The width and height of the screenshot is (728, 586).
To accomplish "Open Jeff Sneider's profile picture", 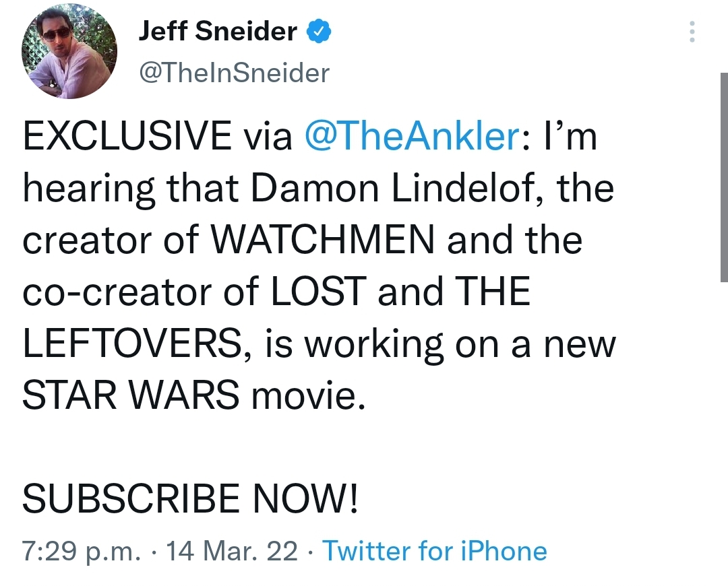I will pos(69,51).
